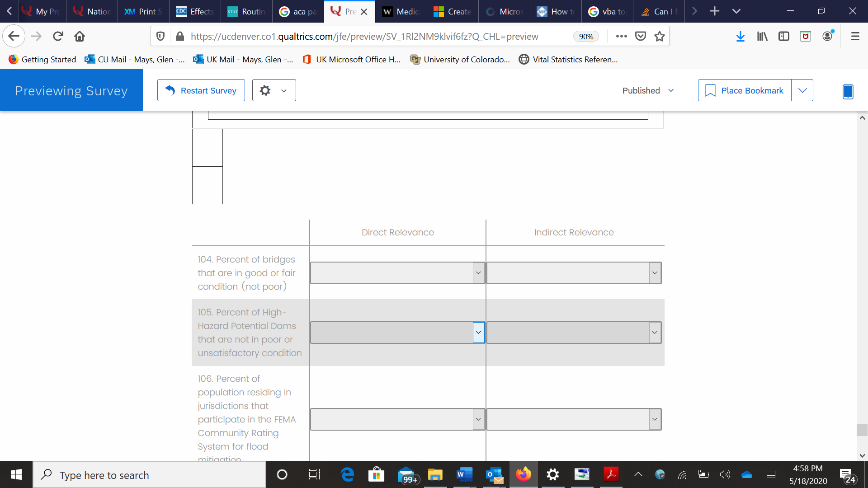Toggle the sidebar view icon
868x488 pixels.
tap(784, 37)
